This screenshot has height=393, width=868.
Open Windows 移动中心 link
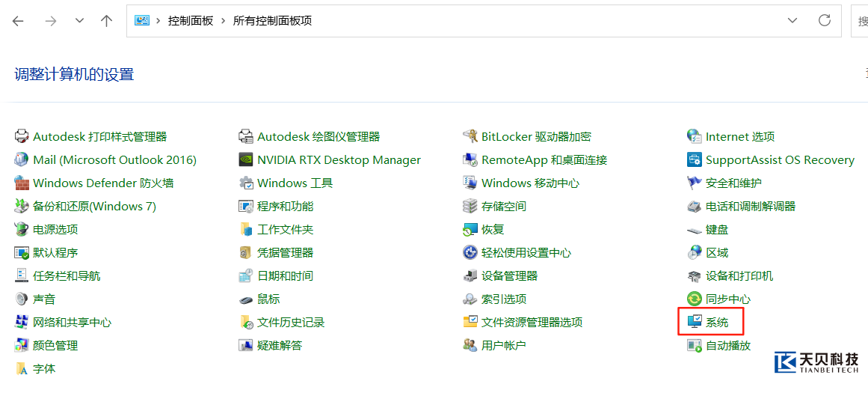pos(530,183)
